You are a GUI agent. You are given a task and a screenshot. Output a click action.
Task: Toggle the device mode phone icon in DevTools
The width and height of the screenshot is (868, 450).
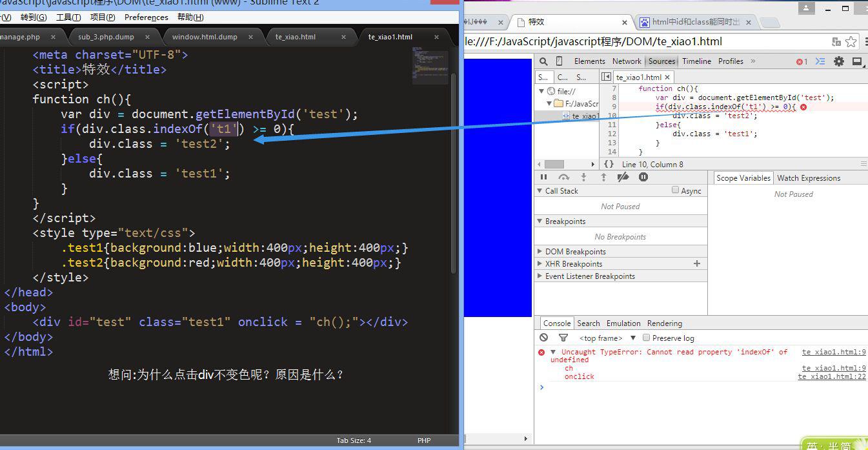pos(559,61)
